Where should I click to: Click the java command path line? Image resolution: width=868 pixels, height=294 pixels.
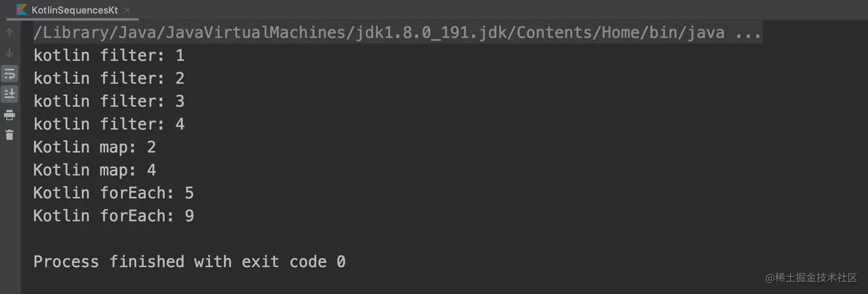379,33
